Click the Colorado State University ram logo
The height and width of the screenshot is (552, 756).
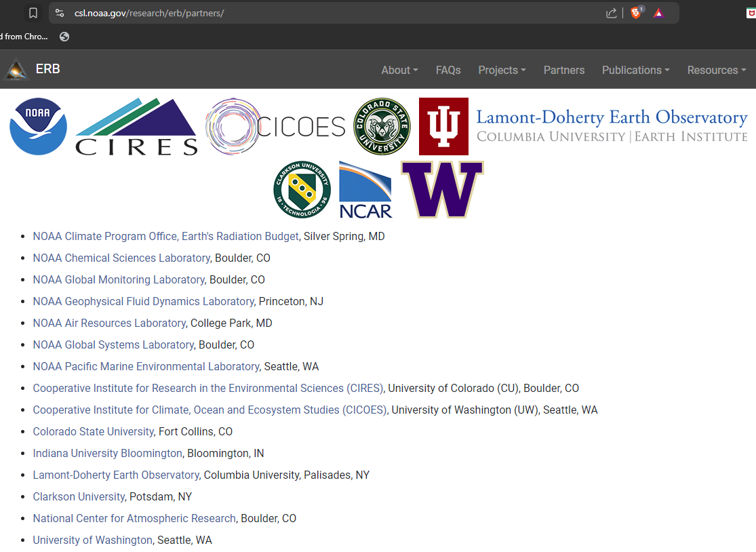point(382,126)
